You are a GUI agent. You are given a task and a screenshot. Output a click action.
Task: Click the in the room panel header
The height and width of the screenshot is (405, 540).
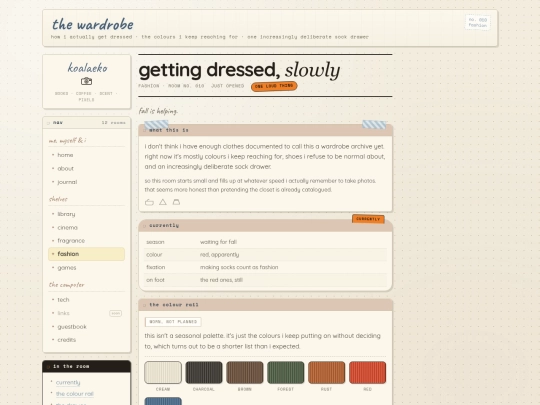coord(86,366)
